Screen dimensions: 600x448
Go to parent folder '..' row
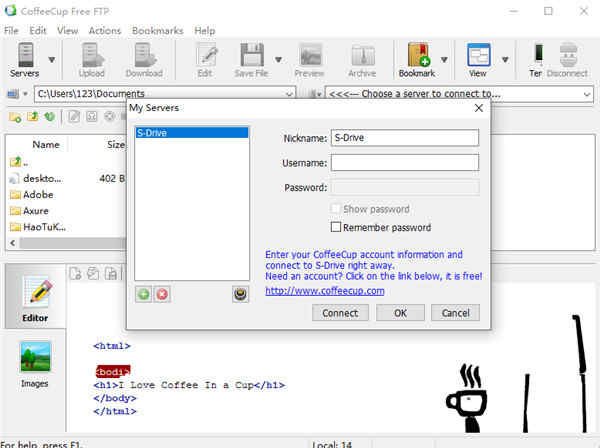19,162
